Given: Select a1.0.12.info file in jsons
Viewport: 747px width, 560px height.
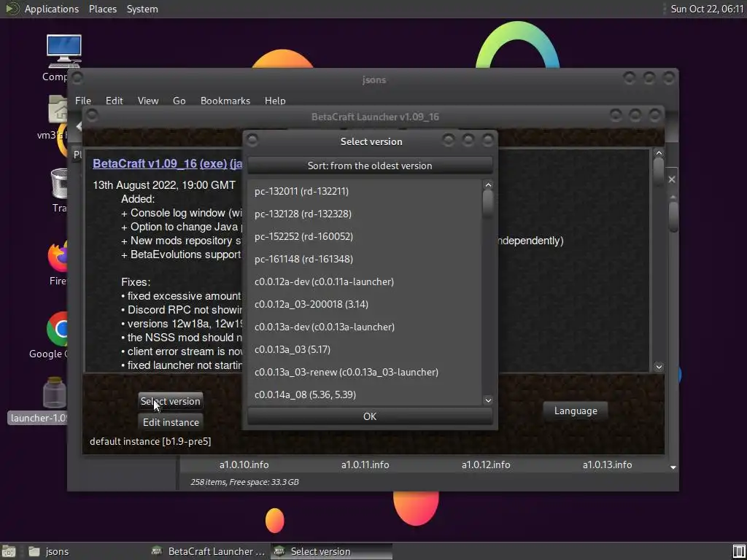Looking at the screenshot, I should click(486, 464).
